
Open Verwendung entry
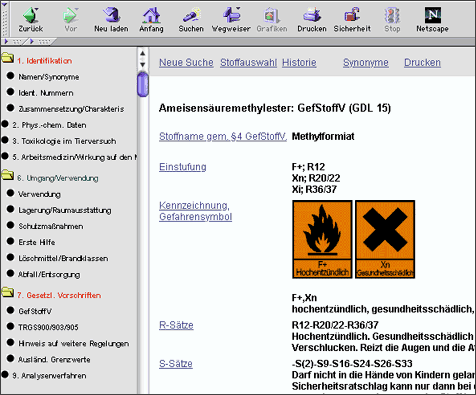tap(39, 194)
